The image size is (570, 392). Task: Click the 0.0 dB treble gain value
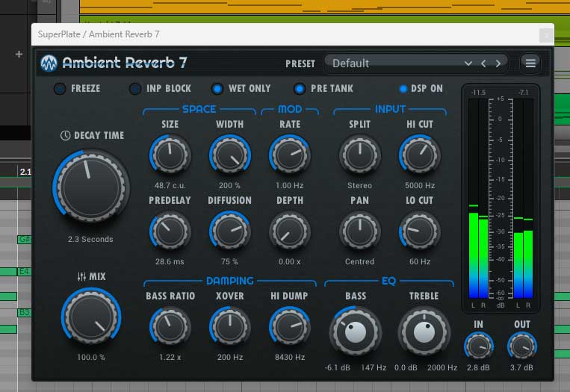pos(406,367)
